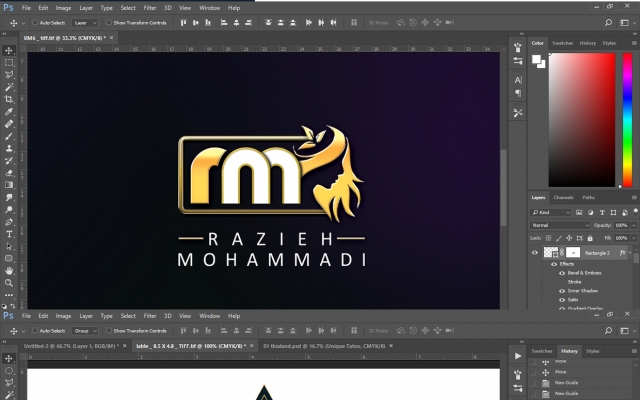Open the Window menu in lower window
Image resolution: width=640 pixels, height=400 pixels.
click(x=209, y=316)
